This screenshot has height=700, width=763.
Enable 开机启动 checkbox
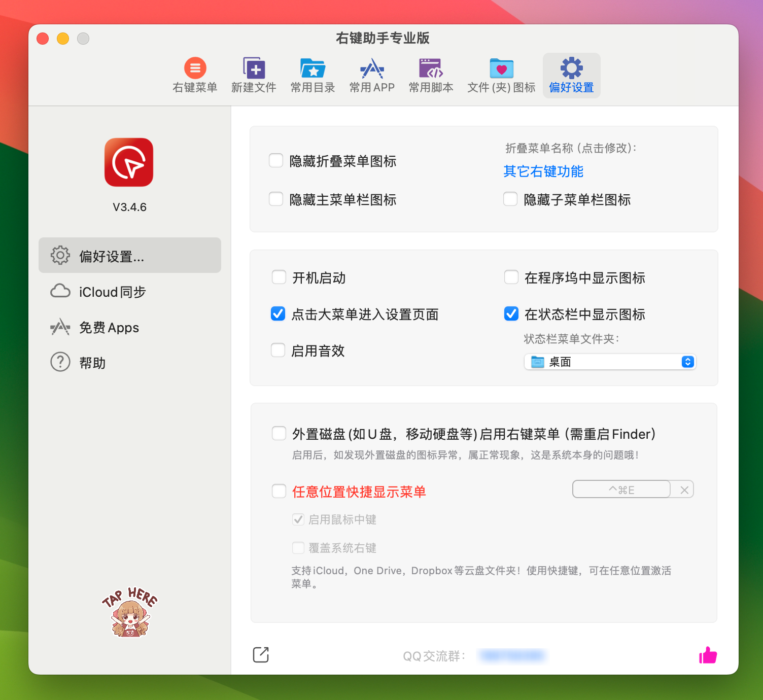279,277
